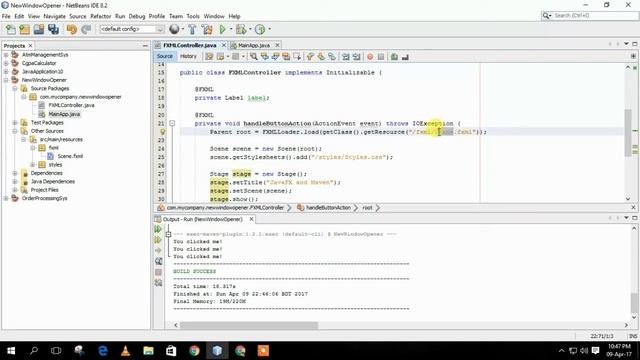Click the Clean and Build Project icon
The image size is (640, 360).
click(207, 29)
